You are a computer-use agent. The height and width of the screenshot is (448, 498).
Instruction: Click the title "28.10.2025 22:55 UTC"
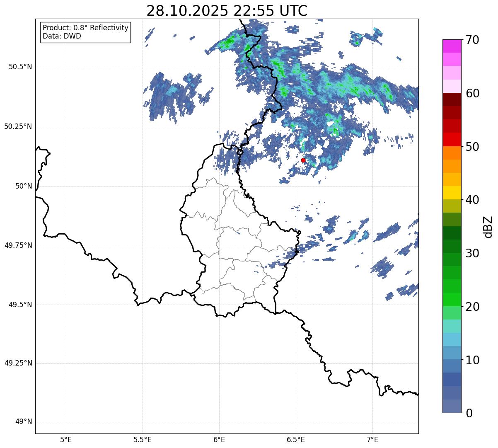click(x=227, y=11)
